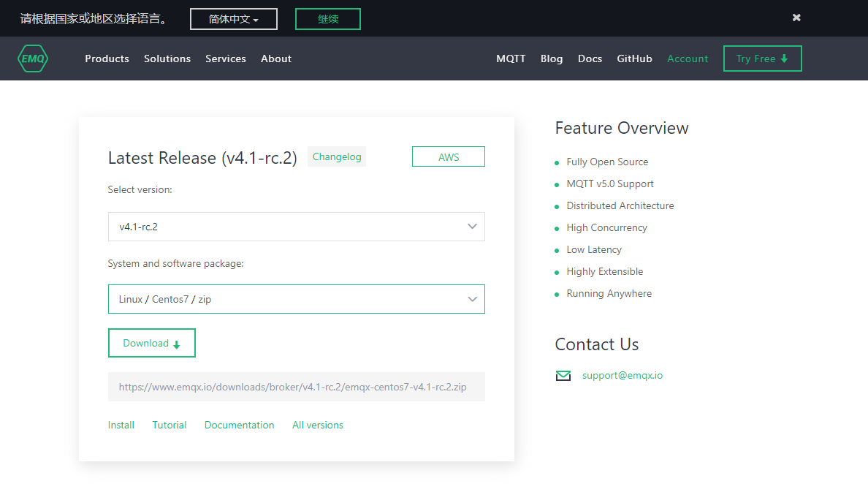
Task: Click the 'Fully Open Source' feature item
Action: [x=607, y=162]
